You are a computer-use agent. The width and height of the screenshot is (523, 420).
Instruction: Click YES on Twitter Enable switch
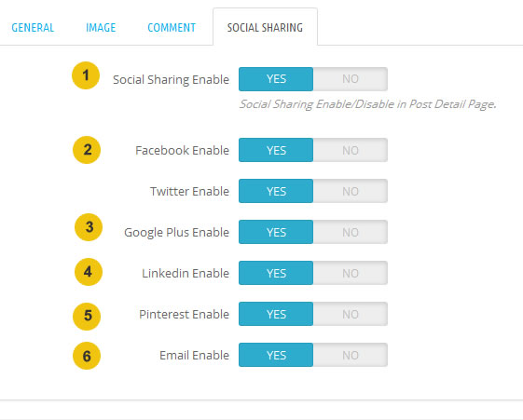point(276,191)
